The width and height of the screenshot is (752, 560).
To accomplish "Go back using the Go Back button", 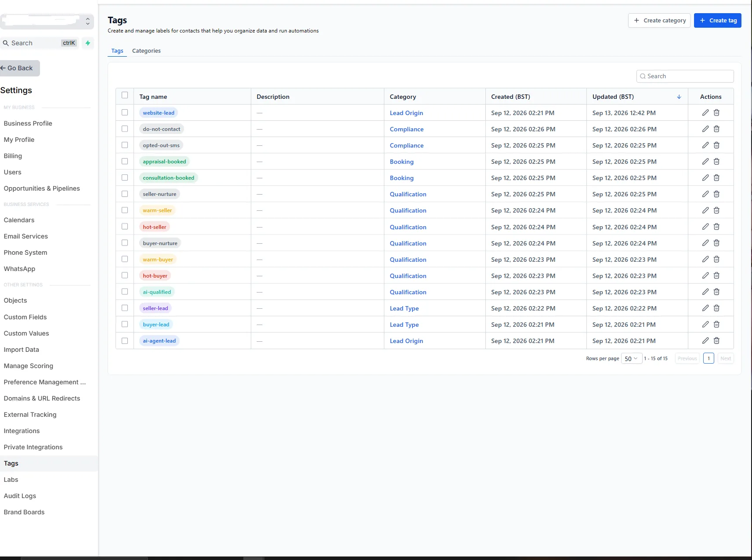I will pyautogui.click(x=19, y=68).
